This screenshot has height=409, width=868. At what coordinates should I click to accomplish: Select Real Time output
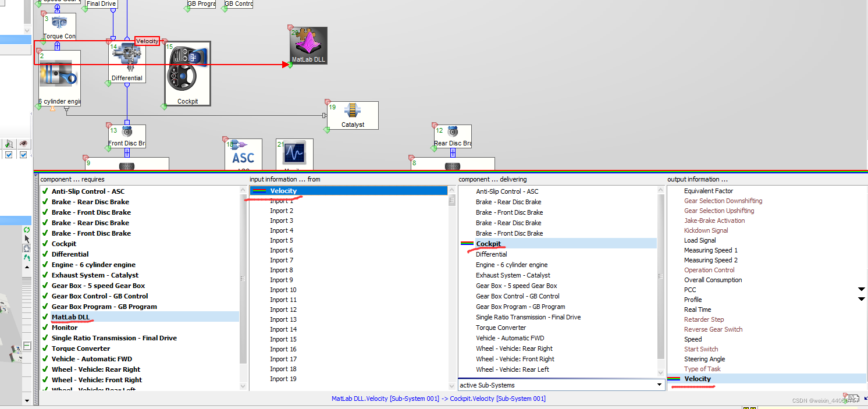tap(698, 310)
